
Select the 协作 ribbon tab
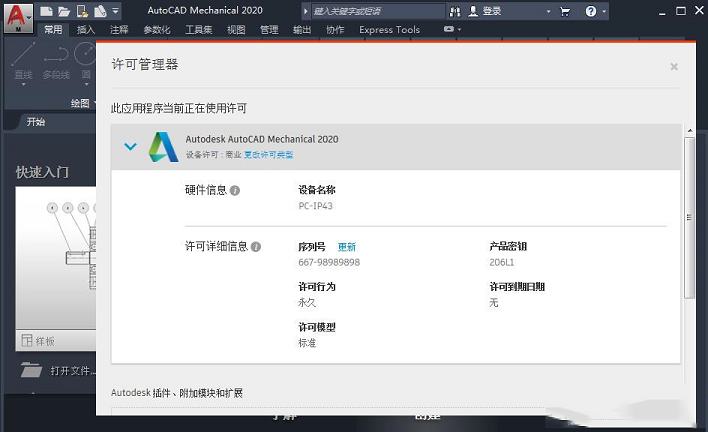click(x=335, y=30)
